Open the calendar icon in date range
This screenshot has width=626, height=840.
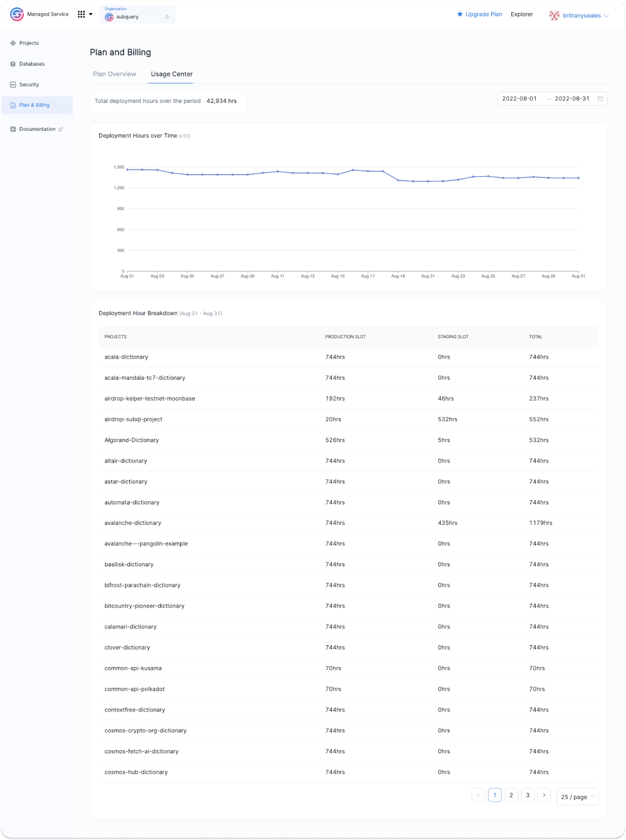pyautogui.click(x=600, y=99)
